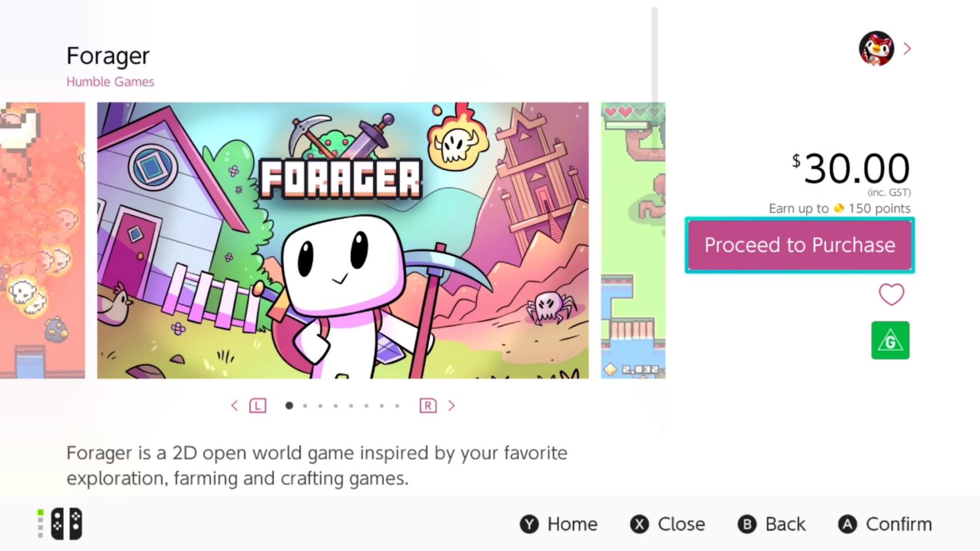Open the user profile avatar

(876, 48)
